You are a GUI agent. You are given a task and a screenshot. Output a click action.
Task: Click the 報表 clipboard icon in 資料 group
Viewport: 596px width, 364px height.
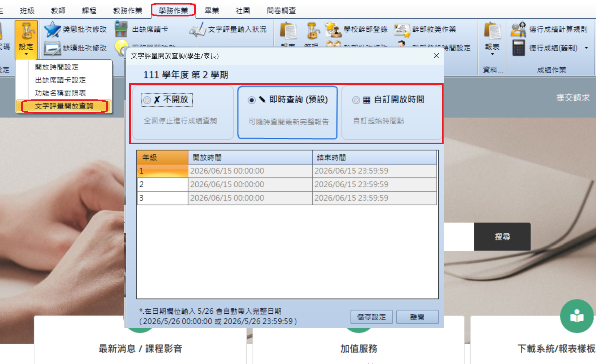click(x=492, y=31)
